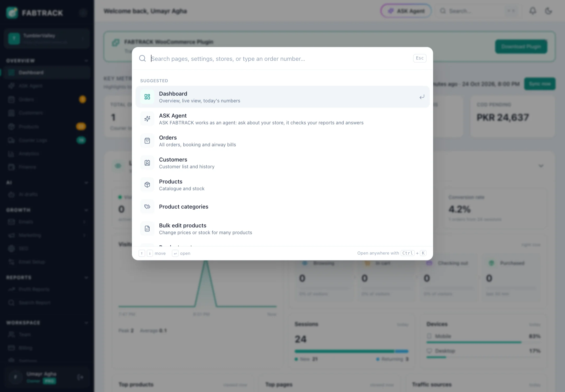Collapse the OVERVIEW sidebar section chevron
This screenshot has width=565, height=392.
pyautogui.click(x=86, y=61)
